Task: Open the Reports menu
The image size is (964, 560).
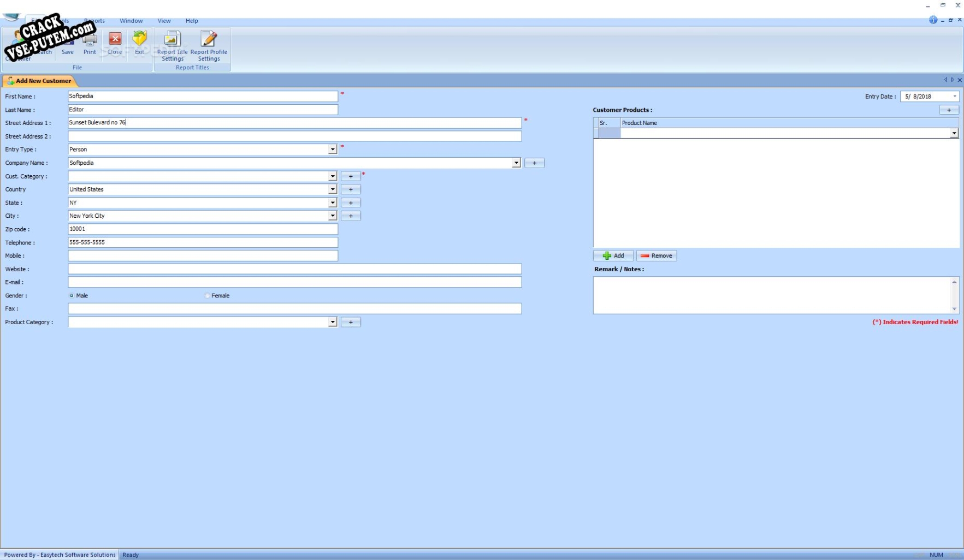Action: coord(94,21)
